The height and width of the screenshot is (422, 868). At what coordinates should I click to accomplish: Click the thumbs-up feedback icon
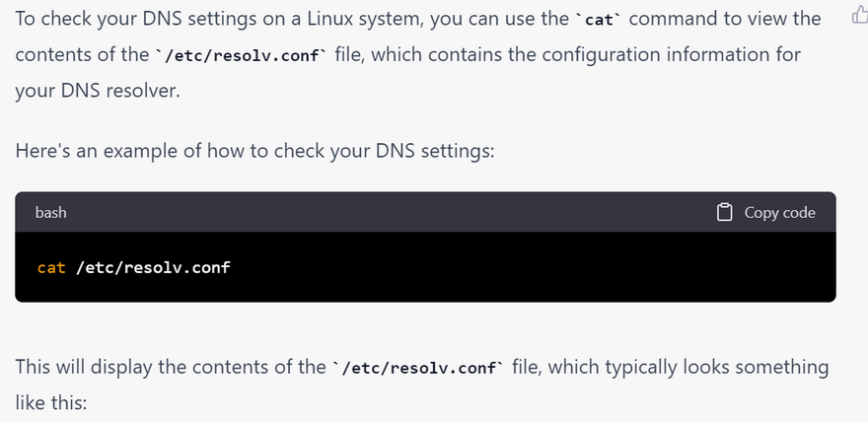(x=858, y=16)
